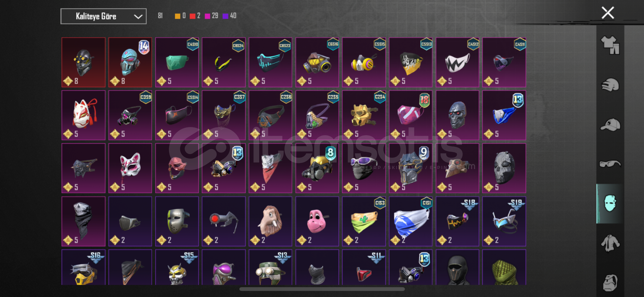Select the cap hat category icon
Image resolution: width=644 pixels, height=297 pixels.
tap(610, 125)
